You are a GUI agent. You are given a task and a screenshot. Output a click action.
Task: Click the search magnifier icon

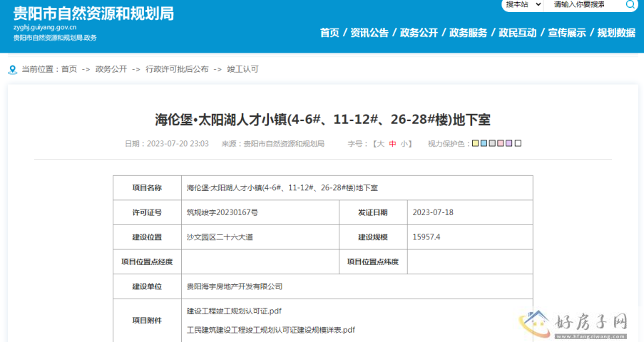pyautogui.click(x=630, y=4)
